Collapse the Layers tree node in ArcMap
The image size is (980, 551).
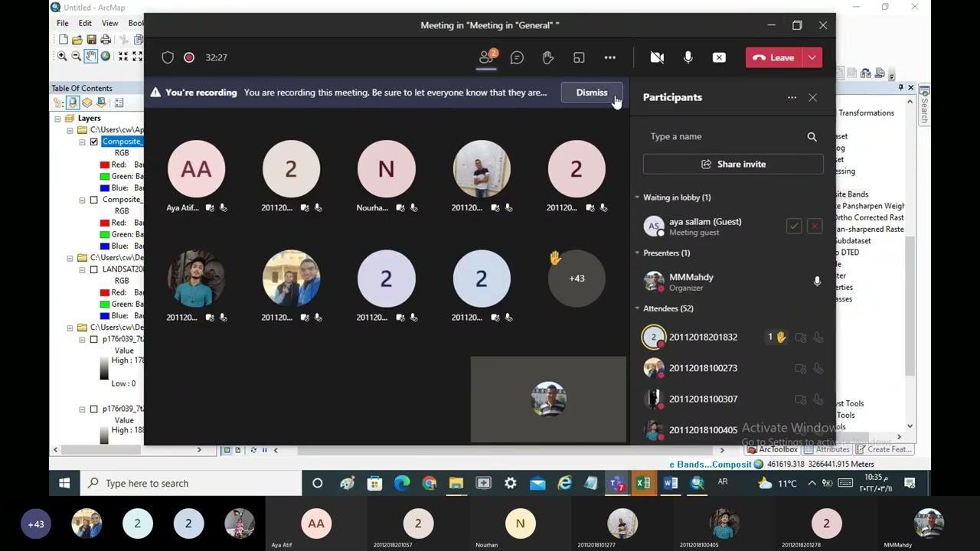(x=57, y=119)
